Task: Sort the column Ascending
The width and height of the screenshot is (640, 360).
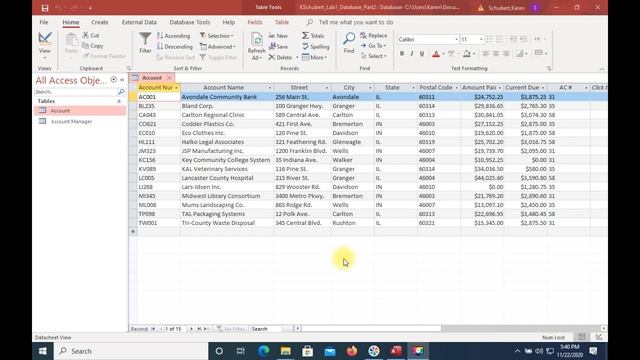Action: (x=173, y=36)
